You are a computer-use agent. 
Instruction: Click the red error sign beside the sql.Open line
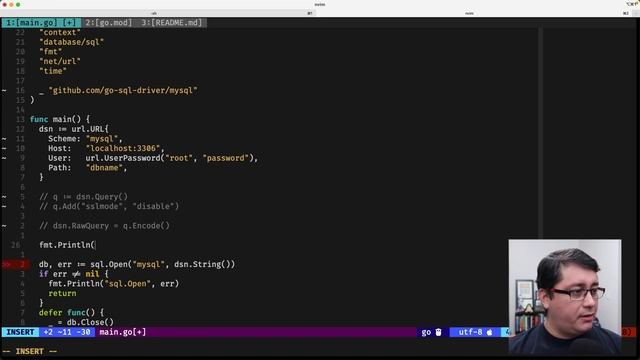coord(6,264)
